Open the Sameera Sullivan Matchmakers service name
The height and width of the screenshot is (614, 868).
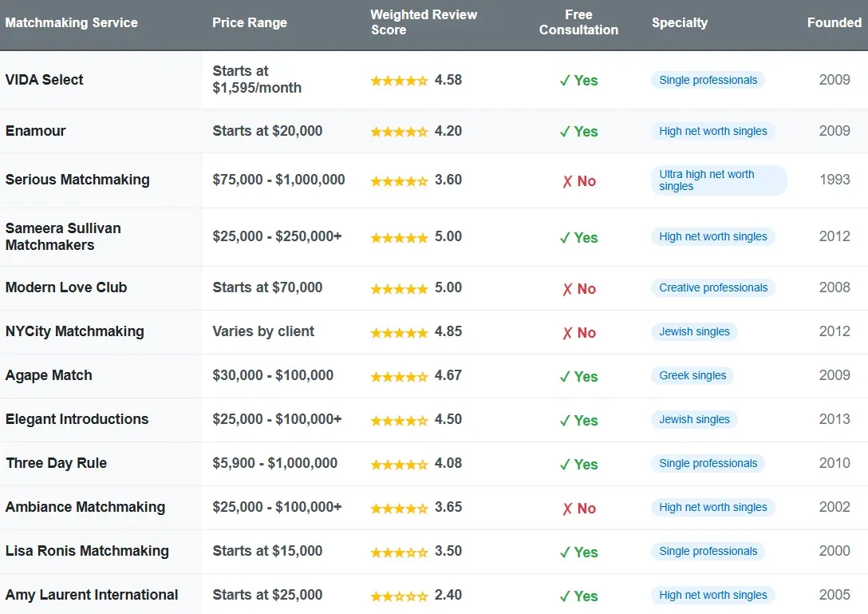point(63,237)
